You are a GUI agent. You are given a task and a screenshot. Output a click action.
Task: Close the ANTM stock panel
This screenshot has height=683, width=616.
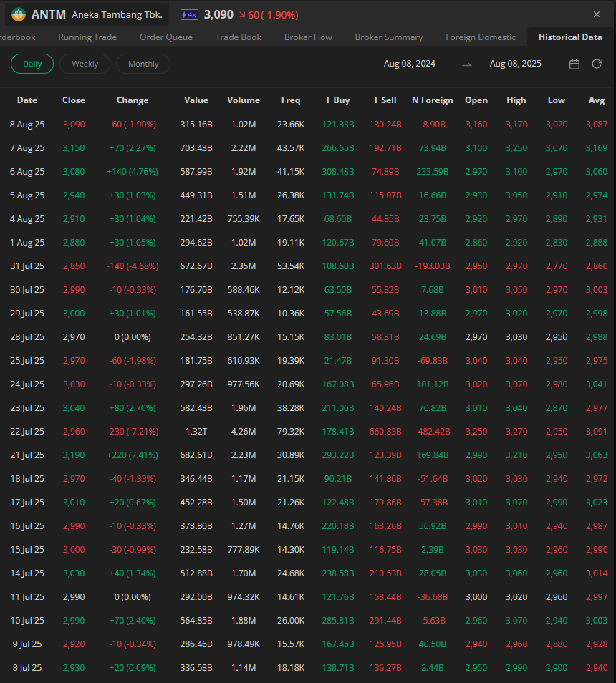click(597, 14)
